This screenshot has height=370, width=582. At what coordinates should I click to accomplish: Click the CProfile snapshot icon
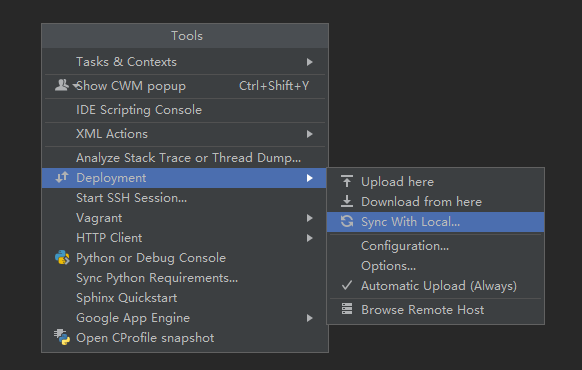pos(62,337)
